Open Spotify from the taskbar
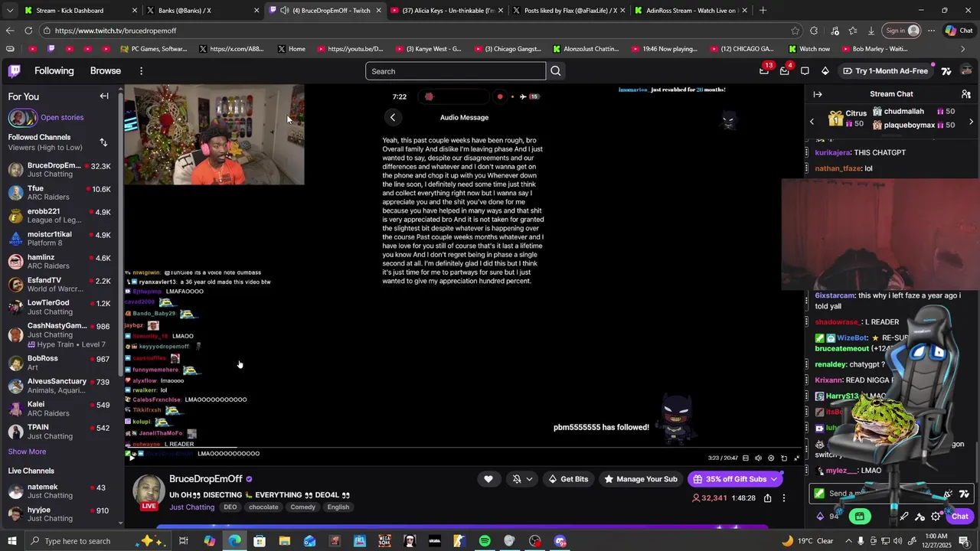The width and height of the screenshot is (980, 551). [485, 541]
